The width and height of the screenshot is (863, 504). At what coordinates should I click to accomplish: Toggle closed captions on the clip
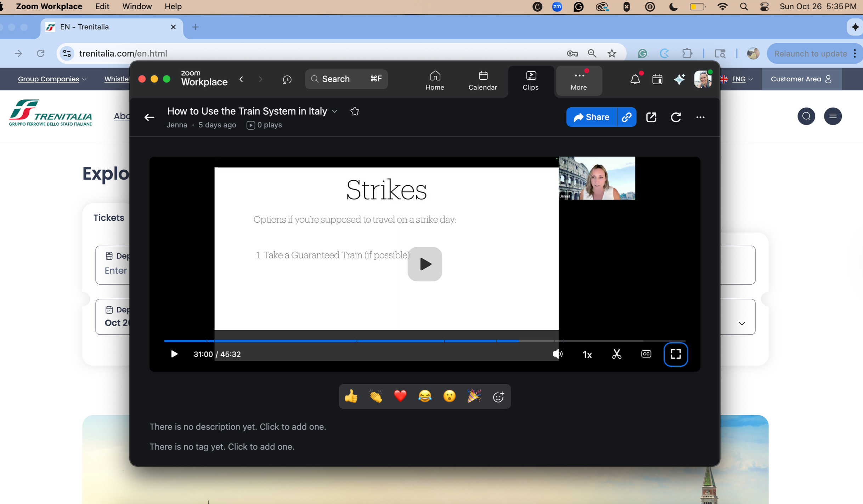(x=646, y=354)
